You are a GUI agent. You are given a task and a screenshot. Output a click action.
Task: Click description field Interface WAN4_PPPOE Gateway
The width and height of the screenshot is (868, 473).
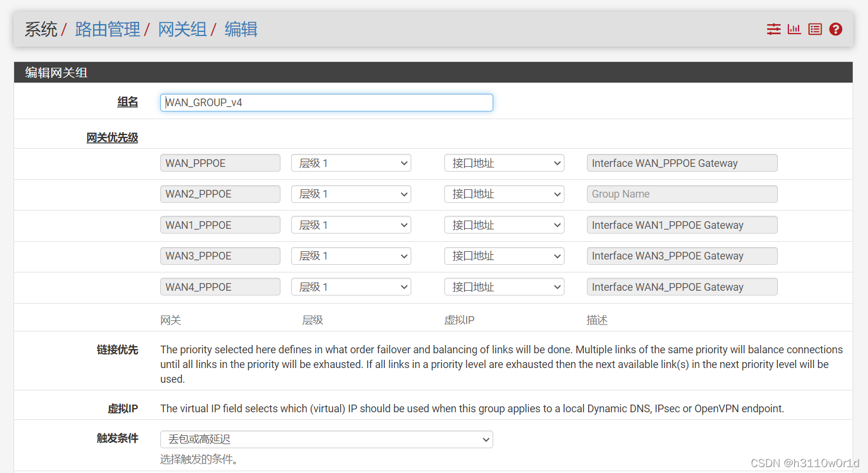(x=682, y=287)
